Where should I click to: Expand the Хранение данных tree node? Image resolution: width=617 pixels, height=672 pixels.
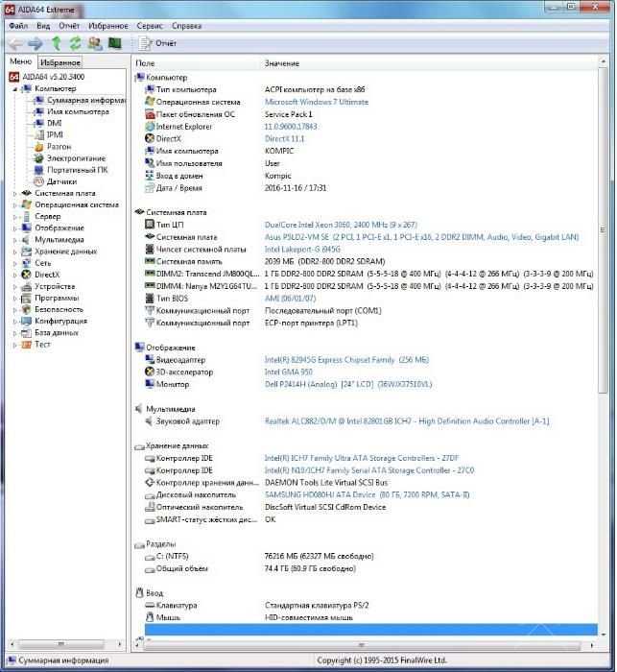tap(15, 252)
